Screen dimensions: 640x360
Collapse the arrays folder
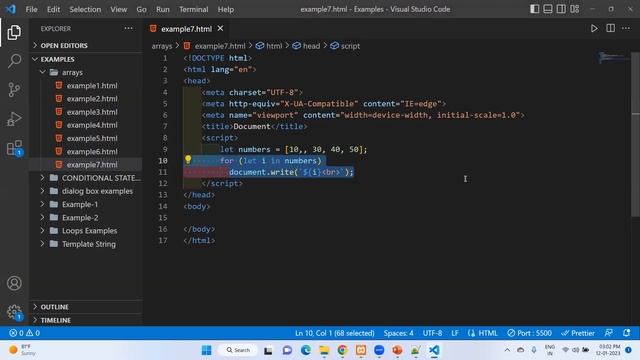[86, 72]
